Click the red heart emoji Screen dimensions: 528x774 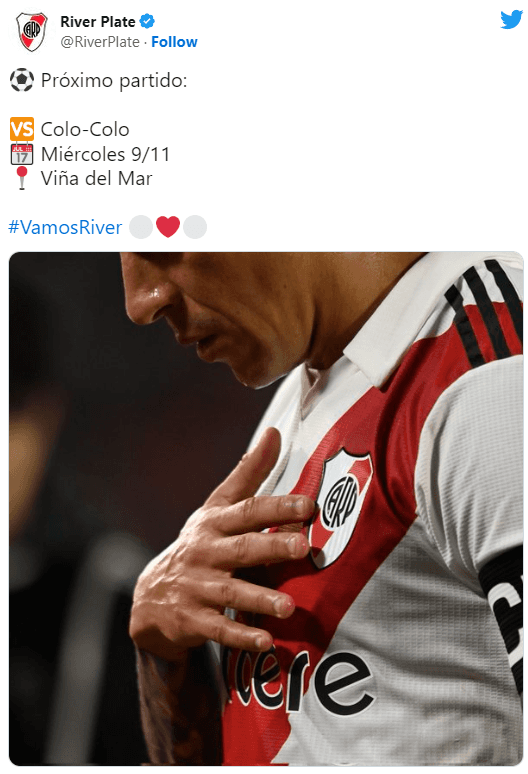(x=168, y=227)
